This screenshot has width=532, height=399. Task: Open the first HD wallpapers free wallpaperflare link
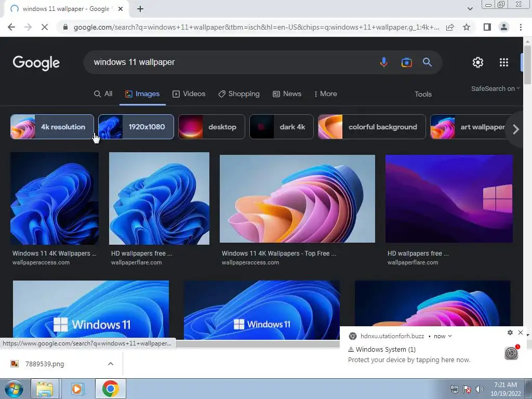pos(141,254)
